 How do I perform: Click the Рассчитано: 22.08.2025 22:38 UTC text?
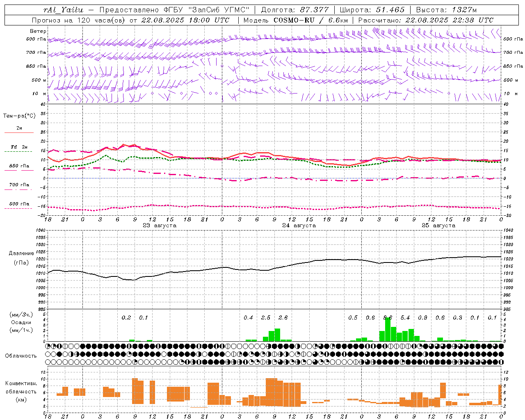pyautogui.click(x=426, y=20)
